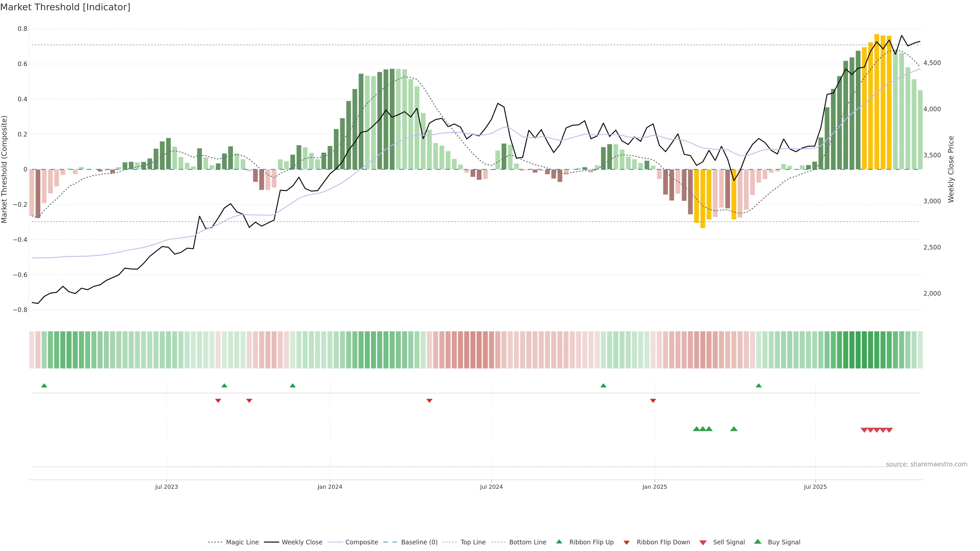Click ribbon flip down marker between Jan and Jul 2024

tap(429, 400)
